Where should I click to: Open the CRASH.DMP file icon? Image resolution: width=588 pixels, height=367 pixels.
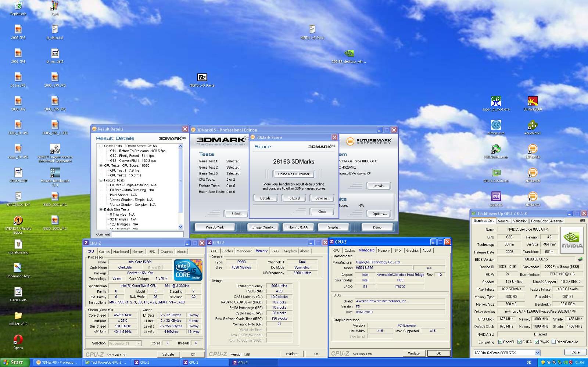(18, 175)
